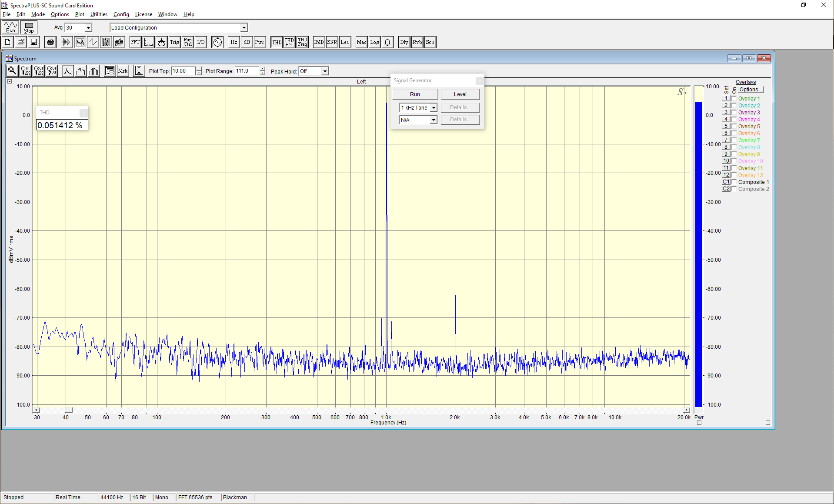
Task: Click the THD+N toolbar icon
Action: pos(289,42)
